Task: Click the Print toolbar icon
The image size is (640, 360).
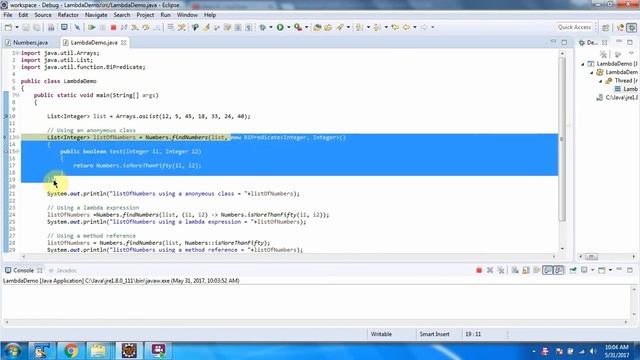Action: 51,27
